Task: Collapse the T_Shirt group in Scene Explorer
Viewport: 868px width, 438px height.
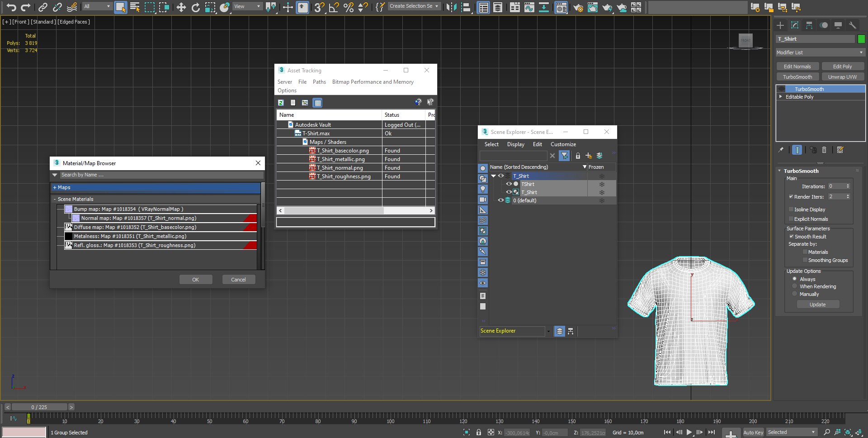Action: 494,176
